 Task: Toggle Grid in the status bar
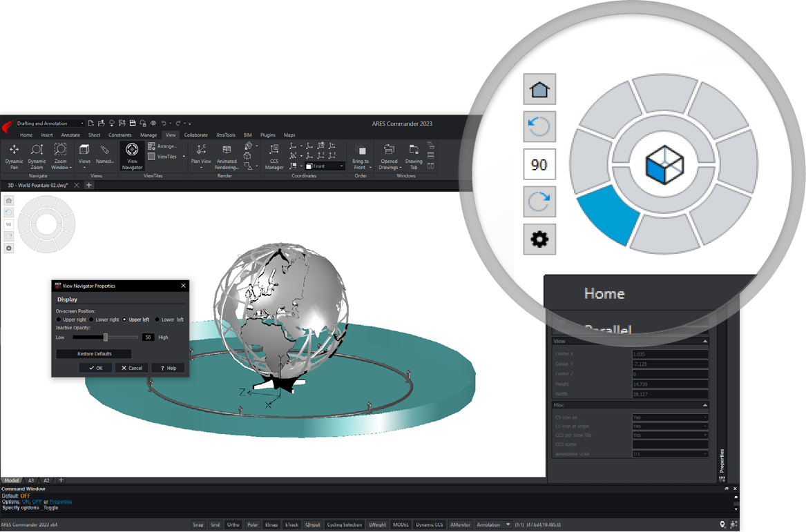pos(215,525)
